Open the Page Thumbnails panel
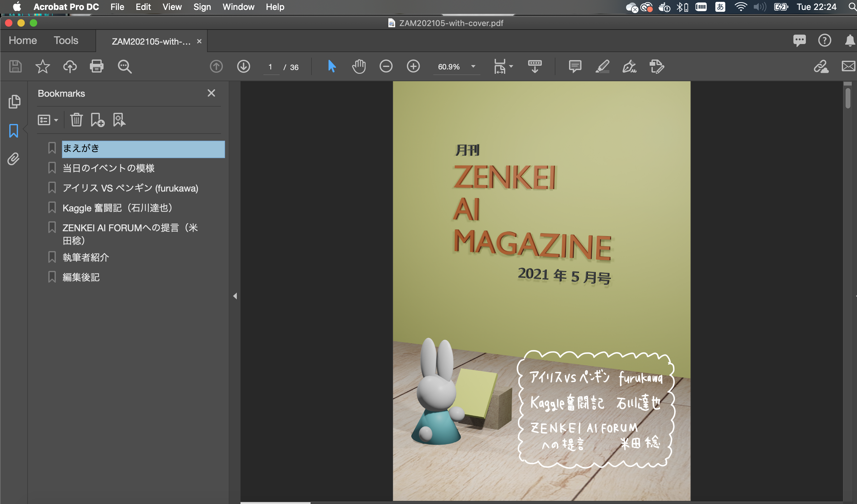This screenshot has width=857, height=504. (x=14, y=102)
